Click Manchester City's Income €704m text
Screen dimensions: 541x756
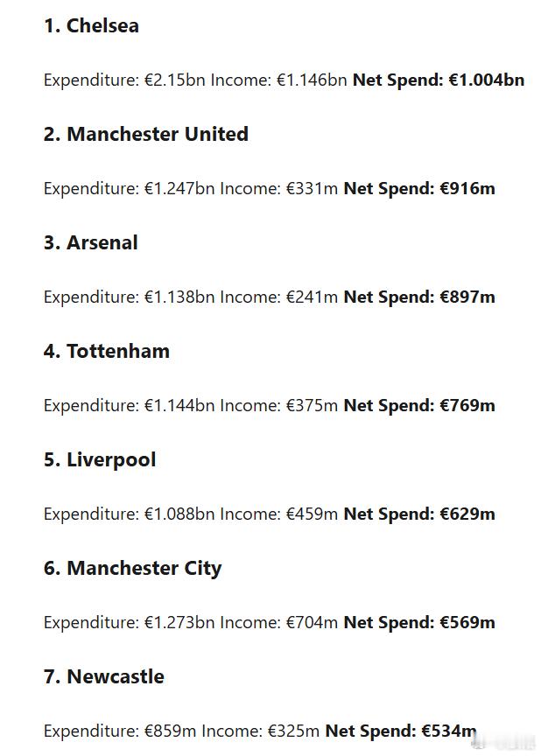(x=278, y=622)
